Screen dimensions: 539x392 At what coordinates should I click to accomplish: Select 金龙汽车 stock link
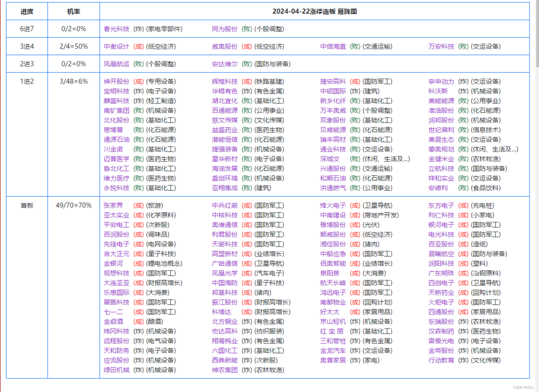tap(333, 351)
